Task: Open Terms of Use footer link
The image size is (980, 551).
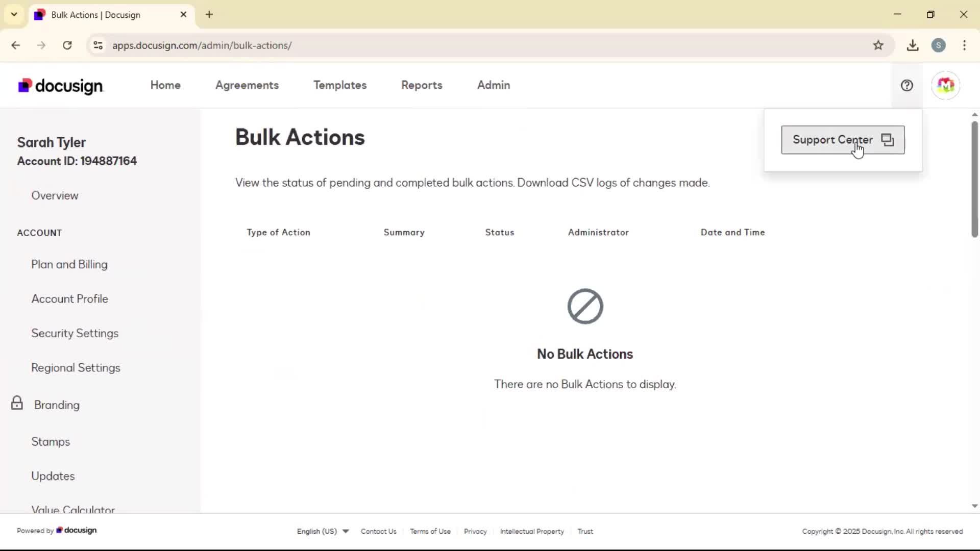Action: pyautogui.click(x=430, y=531)
